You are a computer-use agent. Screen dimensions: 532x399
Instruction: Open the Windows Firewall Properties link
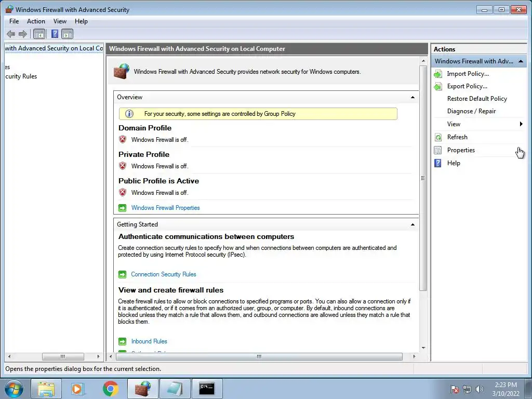pyautogui.click(x=165, y=208)
